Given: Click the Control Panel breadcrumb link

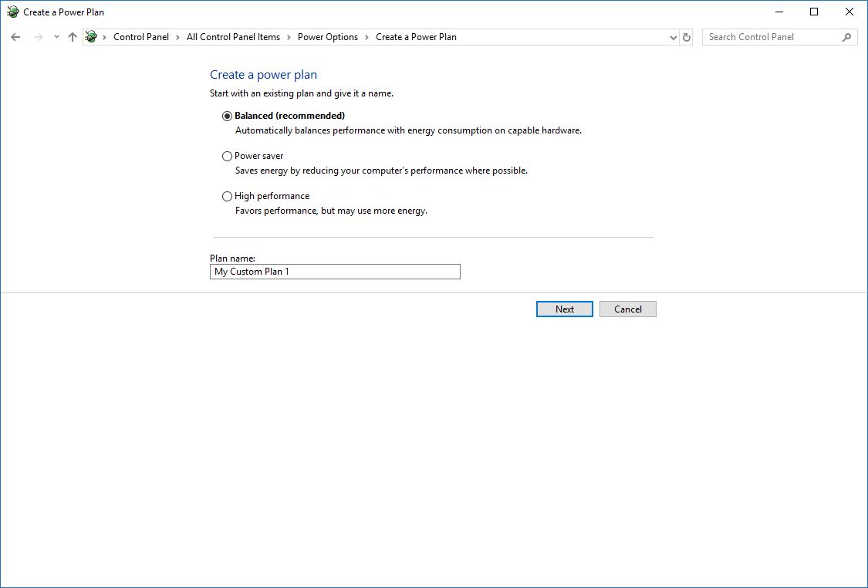Looking at the screenshot, I should (141, 36).
